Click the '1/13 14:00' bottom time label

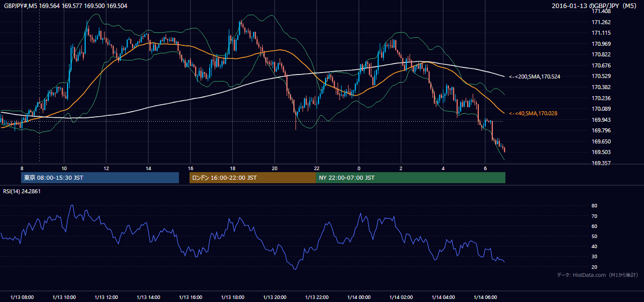point(148,297)
